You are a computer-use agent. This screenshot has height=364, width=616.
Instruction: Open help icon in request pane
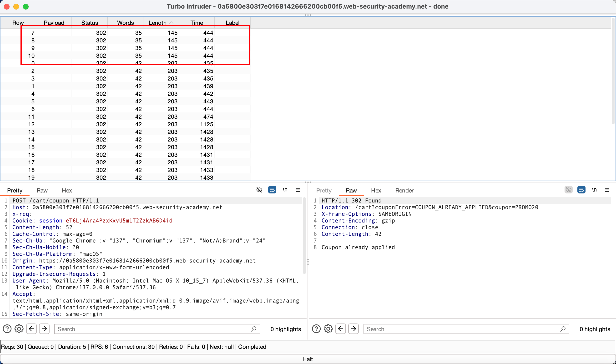click(x=7, y=329)
